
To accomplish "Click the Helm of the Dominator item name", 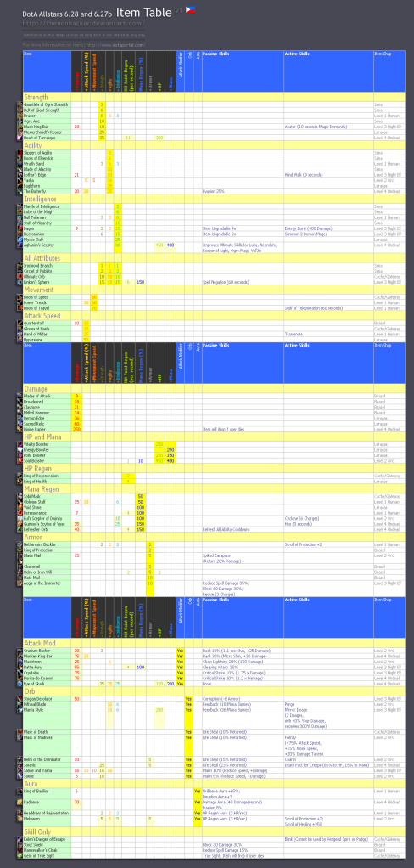I will click(x=43, y=759).
